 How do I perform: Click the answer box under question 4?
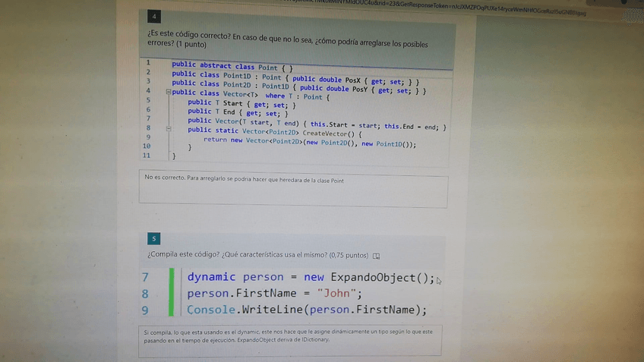point(293,190)
